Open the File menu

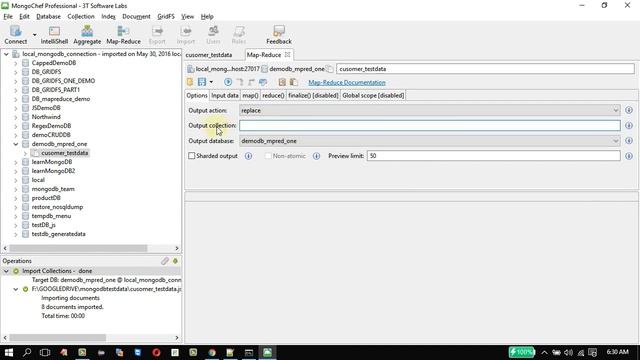(x=8, y=16)
